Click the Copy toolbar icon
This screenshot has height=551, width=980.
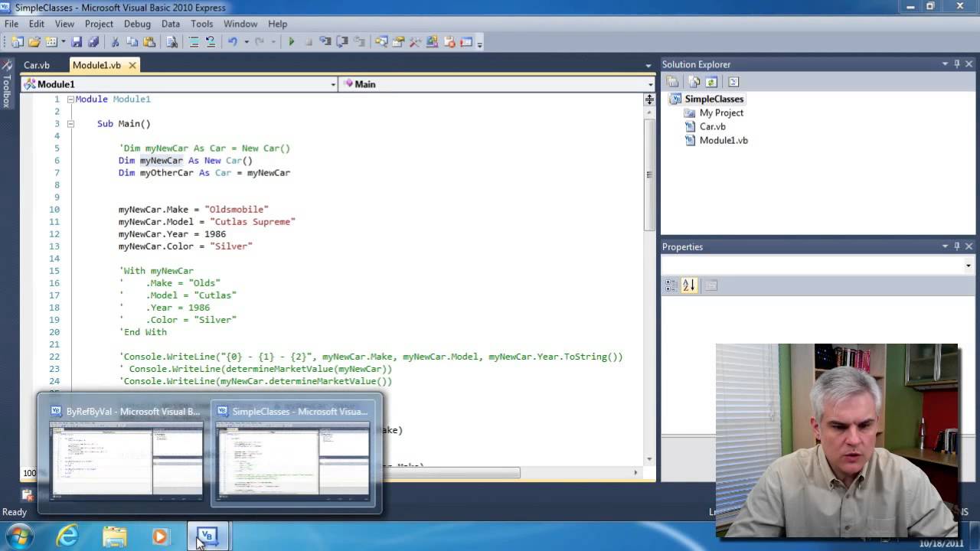coord(132,42)
